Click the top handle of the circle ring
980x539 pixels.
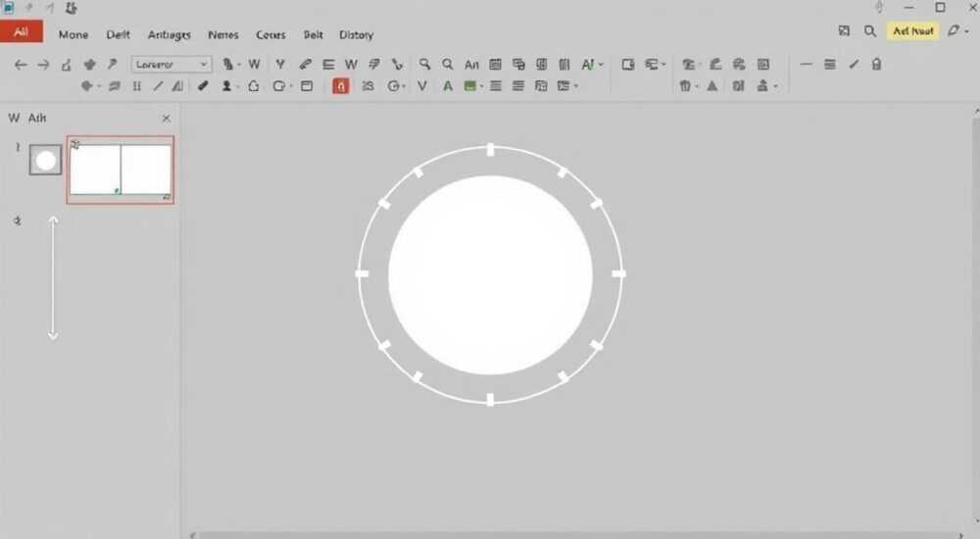491,149
